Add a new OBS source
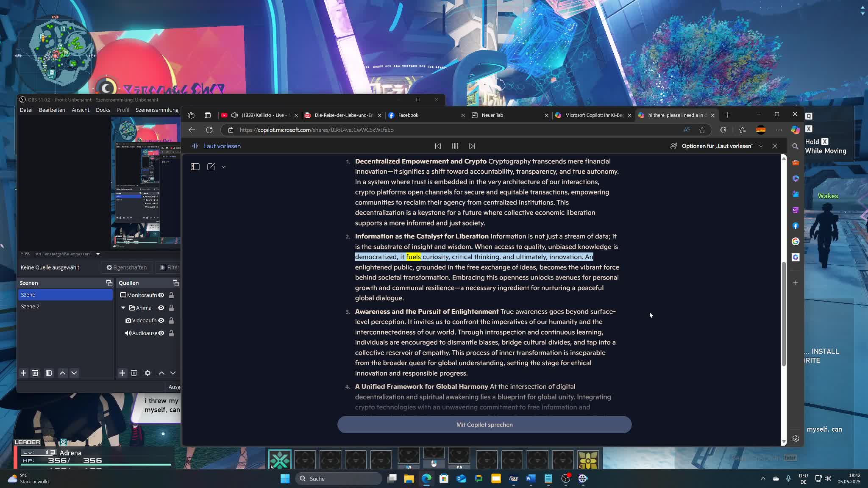868x488 pixels. (122, 373)
